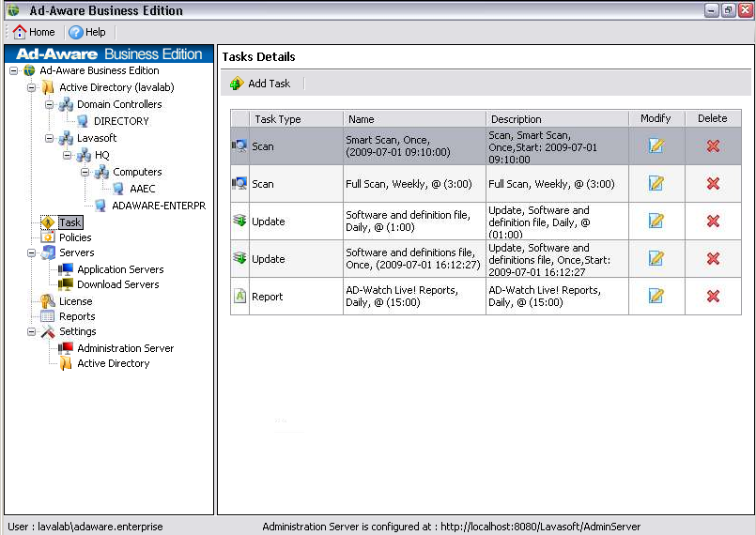This screenshot has width=756, height=535.
Task: Click the scan icon in the Full Scan Weekly row
Action: (239, 183)
